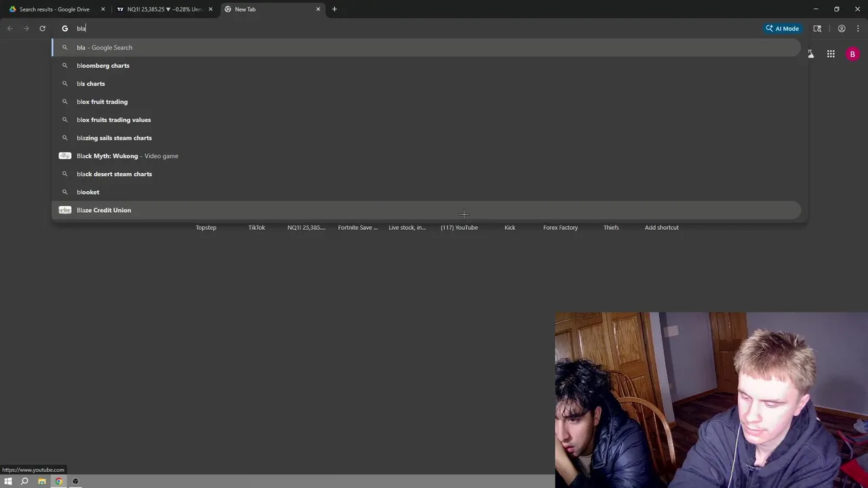Select 'Blaze Credit Union' suggestion

click(x=426, y=210)
